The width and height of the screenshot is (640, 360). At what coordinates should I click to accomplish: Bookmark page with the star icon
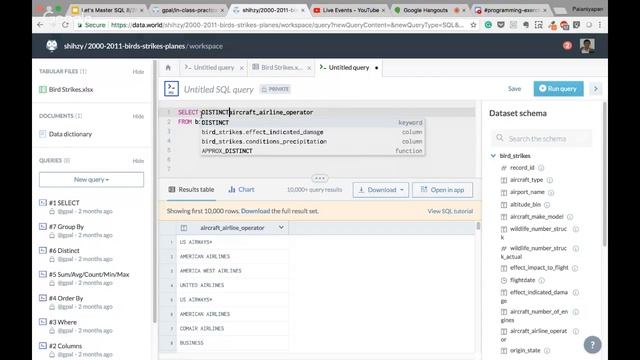point(473,25)
